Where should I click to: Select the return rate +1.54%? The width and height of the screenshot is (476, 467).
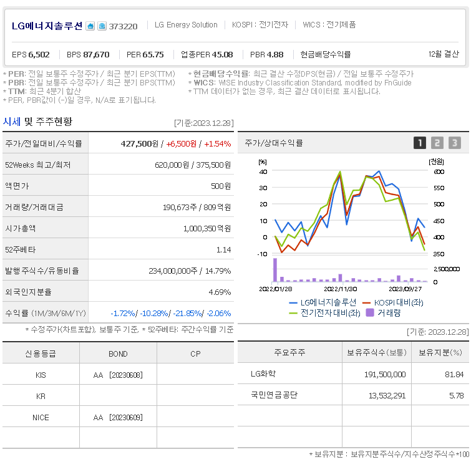(x=217, y=143)
